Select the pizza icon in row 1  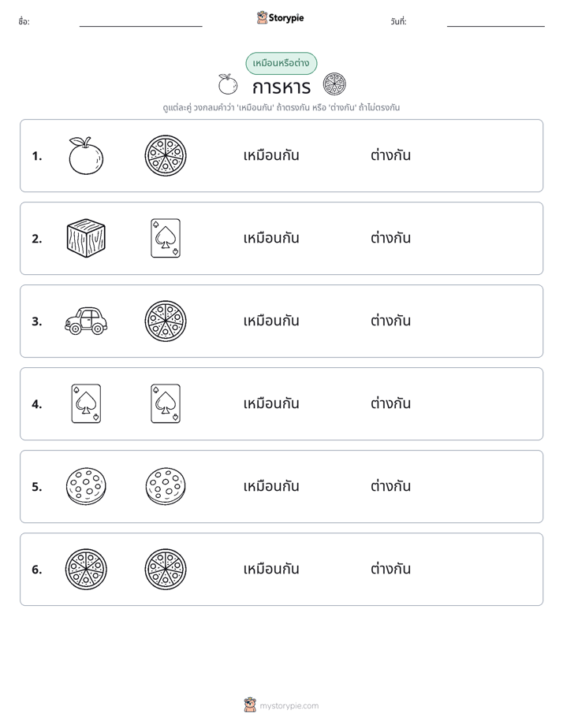pos(166,155)
